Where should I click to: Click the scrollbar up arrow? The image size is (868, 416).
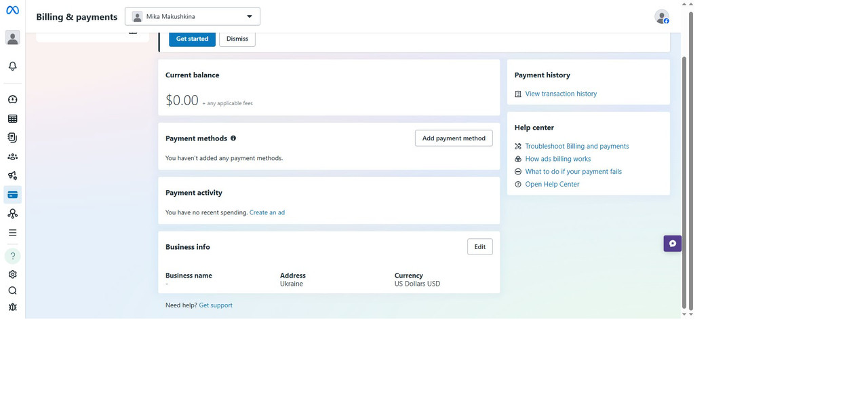click(691, 3)
